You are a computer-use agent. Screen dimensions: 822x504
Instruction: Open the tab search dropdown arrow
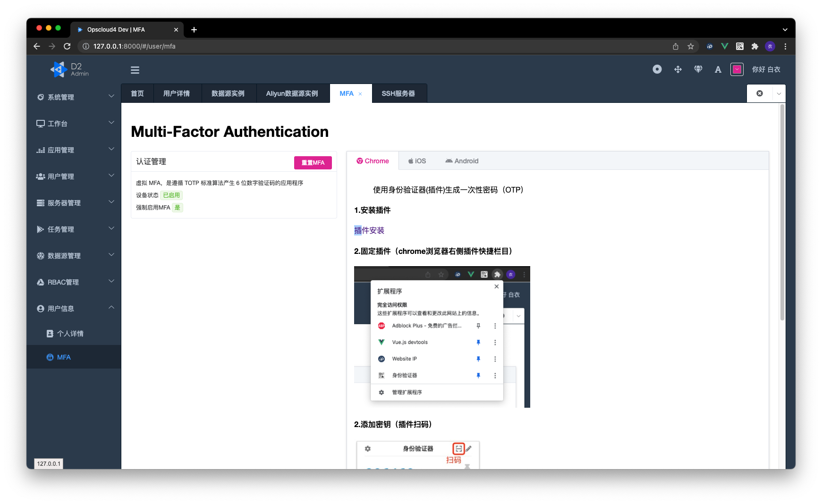785,30
